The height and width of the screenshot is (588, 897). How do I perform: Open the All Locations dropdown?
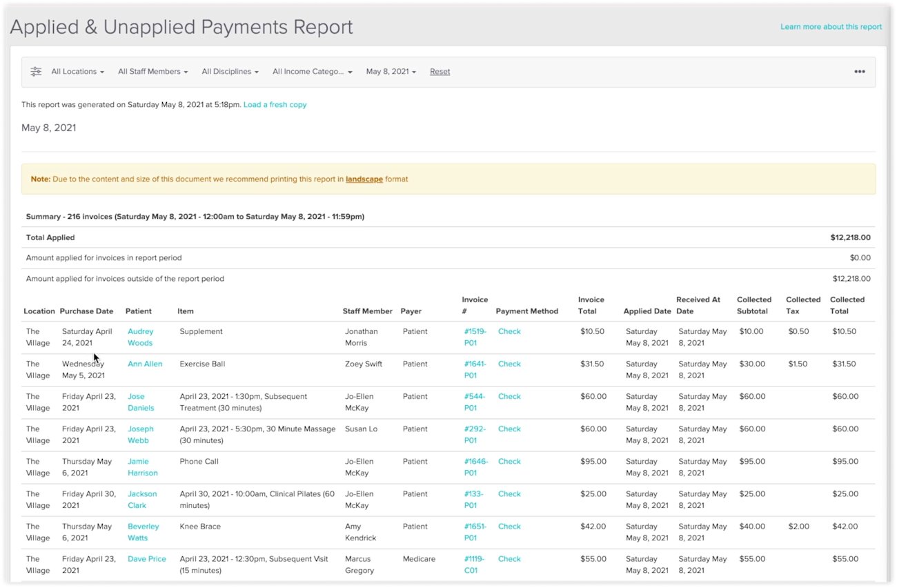[x=77, y=71]
